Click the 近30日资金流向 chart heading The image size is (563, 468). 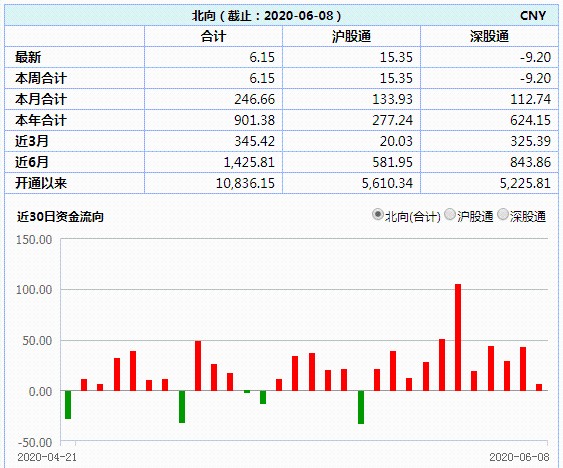click(60, 217)
